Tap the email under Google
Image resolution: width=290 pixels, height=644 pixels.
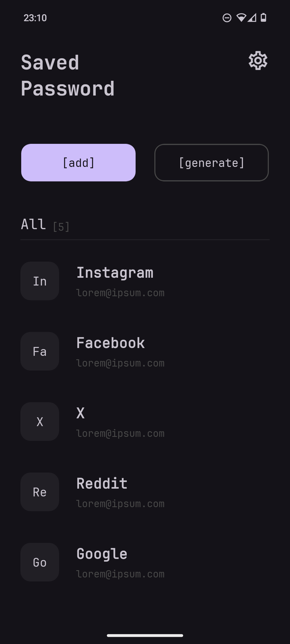(120, 574)
